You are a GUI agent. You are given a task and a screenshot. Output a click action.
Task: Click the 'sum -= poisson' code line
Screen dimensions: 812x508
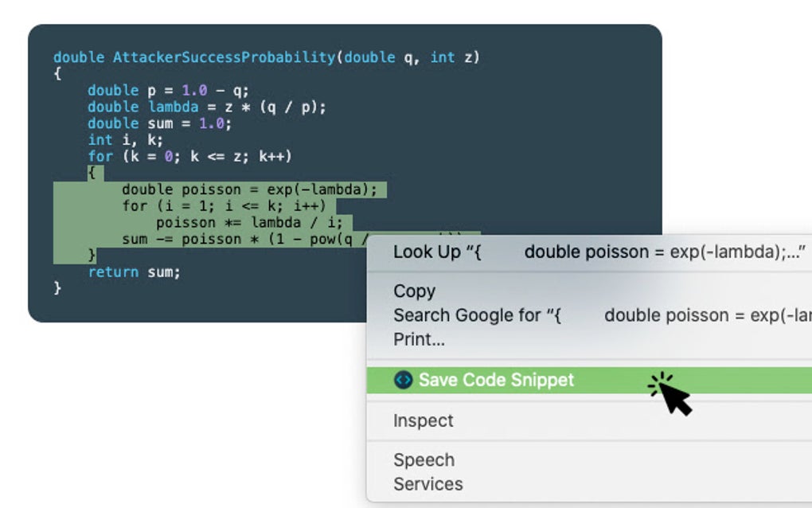[x=244, y=239]
